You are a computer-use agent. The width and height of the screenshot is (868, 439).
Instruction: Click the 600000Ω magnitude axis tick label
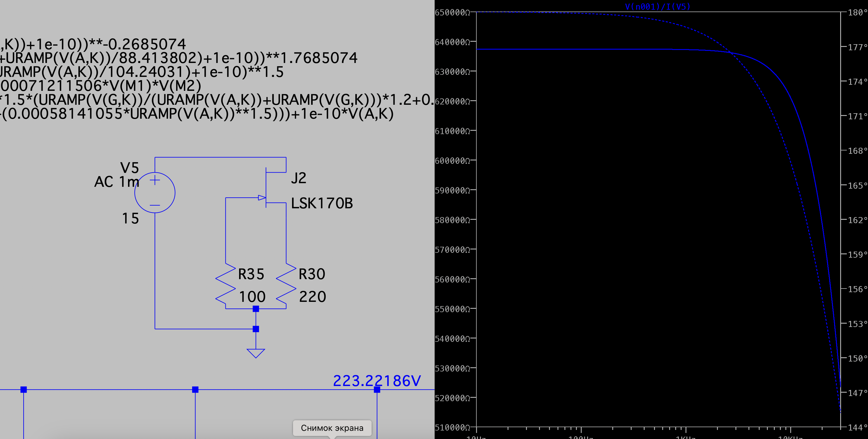(x=452, y=161)
